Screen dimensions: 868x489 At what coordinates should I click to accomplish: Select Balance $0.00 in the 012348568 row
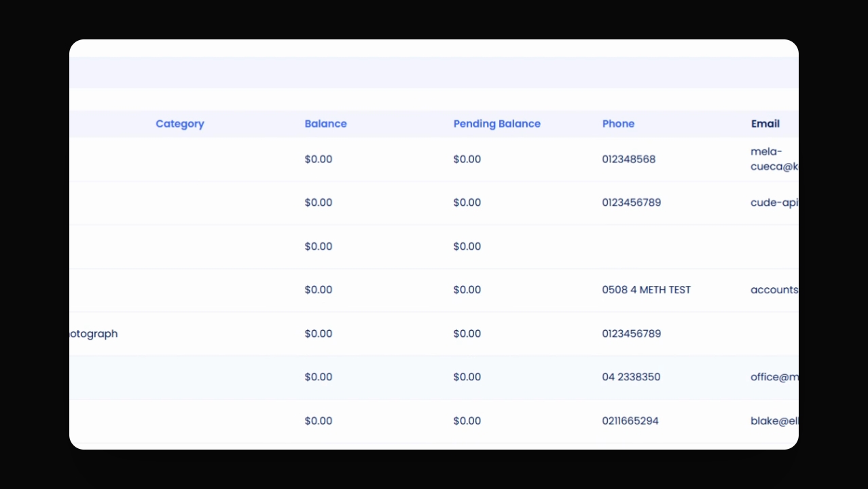coord(318,159)
